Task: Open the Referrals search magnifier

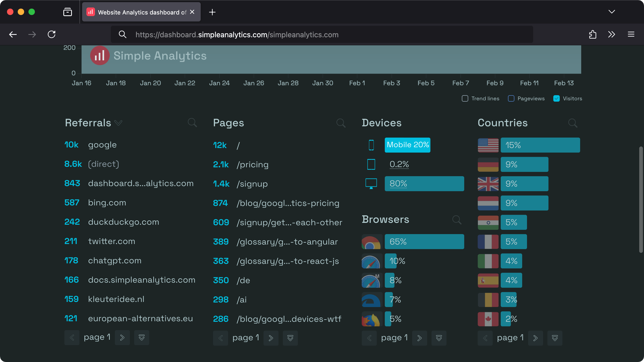Action: tap(192, 123)
